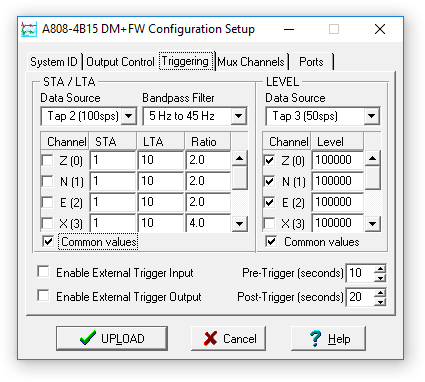Click LTA field for E (2) channel
The height and width of the screenshot is (382, 425).
[x=161, y=202]
